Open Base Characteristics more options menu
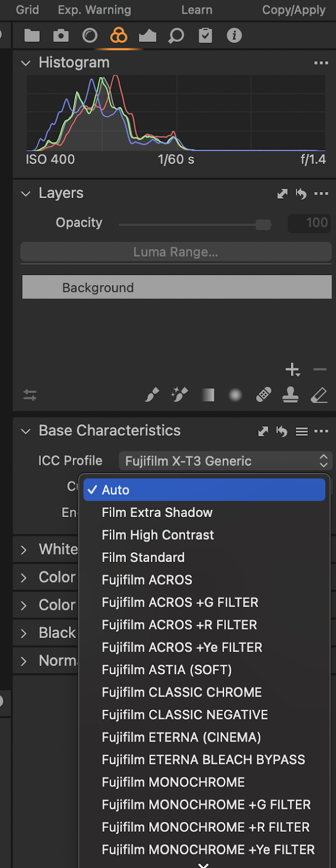This screenshot has height=868, width=336. [x=321, y=431]
